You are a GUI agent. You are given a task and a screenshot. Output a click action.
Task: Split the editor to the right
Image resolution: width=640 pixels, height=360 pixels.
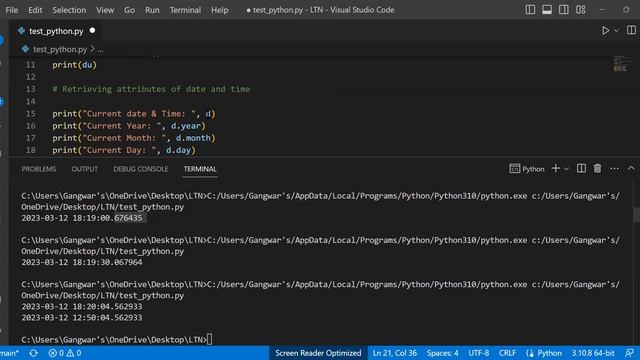coord(631,30)
